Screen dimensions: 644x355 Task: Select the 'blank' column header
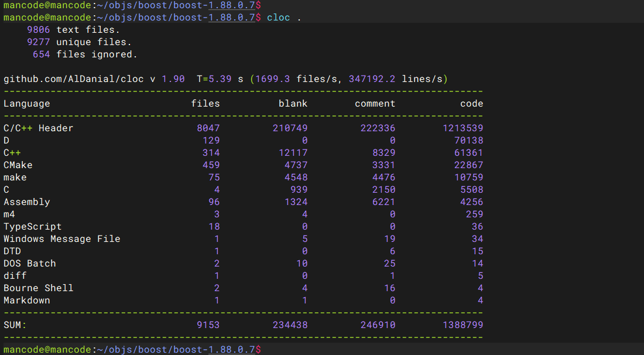[x=293, y=104]
